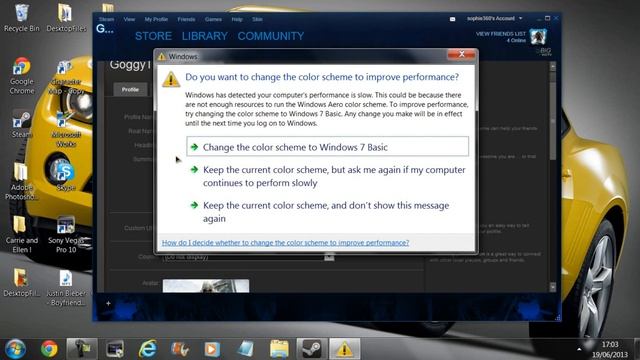Open the Windows Media Player taskbar icon
The height and width of the screenshot is (360, 640).
click(x=212, y=349)
